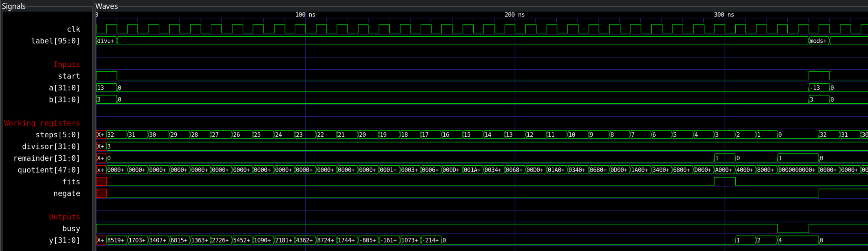Click the red Inputs group comment
Screen dimensions: 868x251
pos(67,64)
